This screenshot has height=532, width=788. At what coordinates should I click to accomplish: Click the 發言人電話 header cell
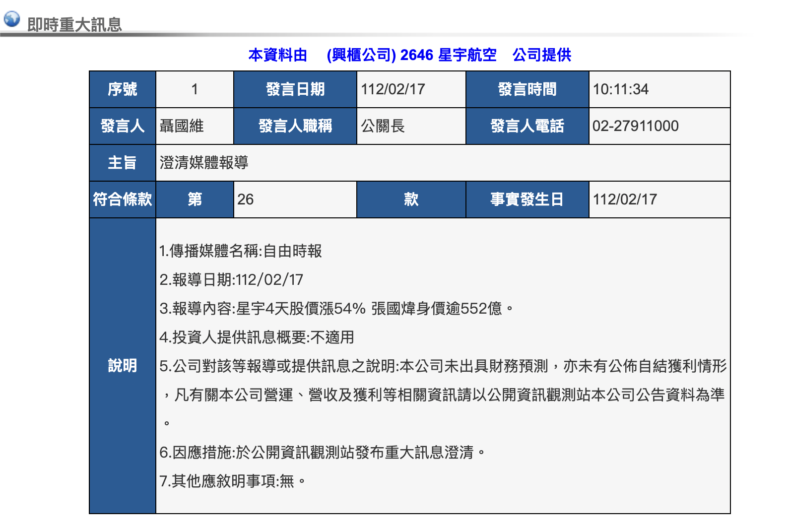click(x=527, y=126)
